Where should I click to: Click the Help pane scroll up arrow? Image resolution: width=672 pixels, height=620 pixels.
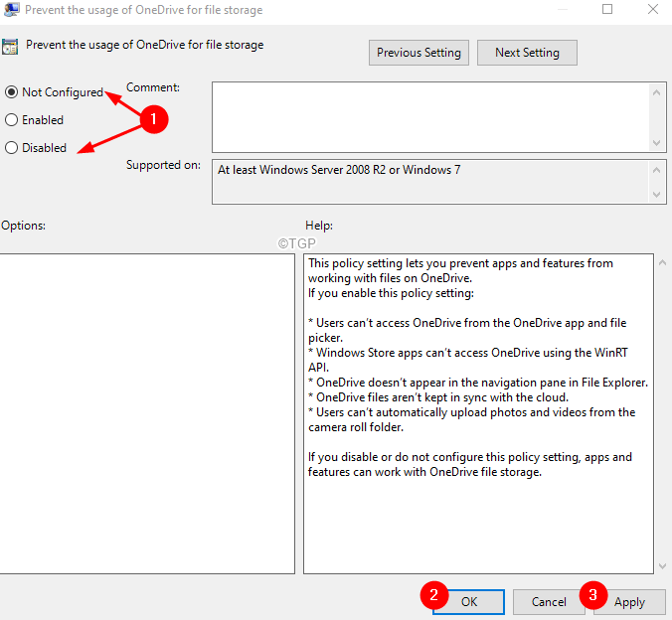tap(663, 262)
